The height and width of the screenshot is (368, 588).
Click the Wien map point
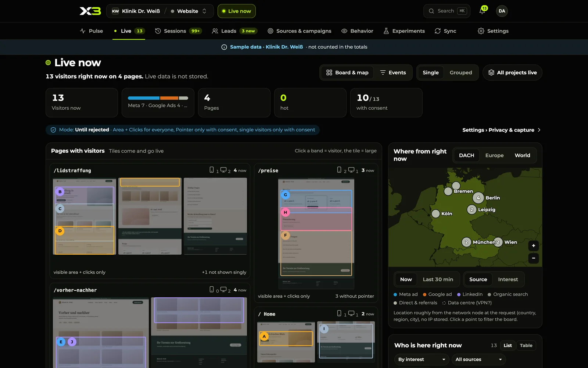click(498, 242)
